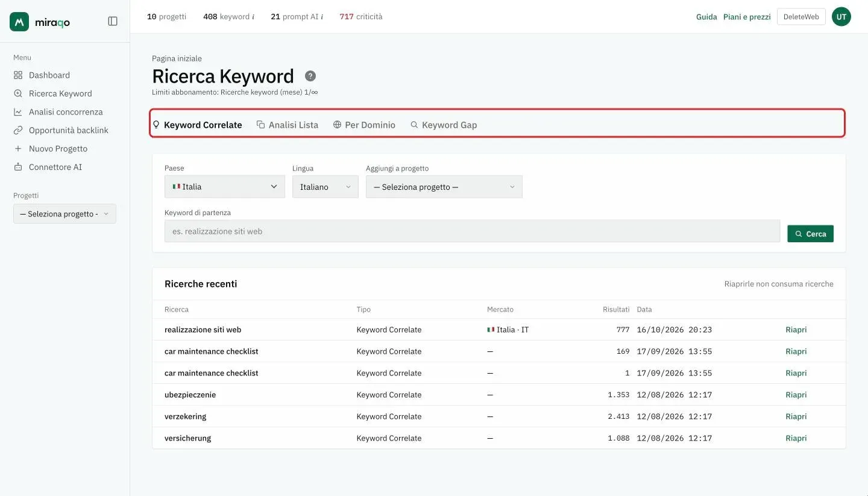Click the green Cerca button
Image resolution: width=868 pixels, height=496 pixels.
(x=811, y=234)
